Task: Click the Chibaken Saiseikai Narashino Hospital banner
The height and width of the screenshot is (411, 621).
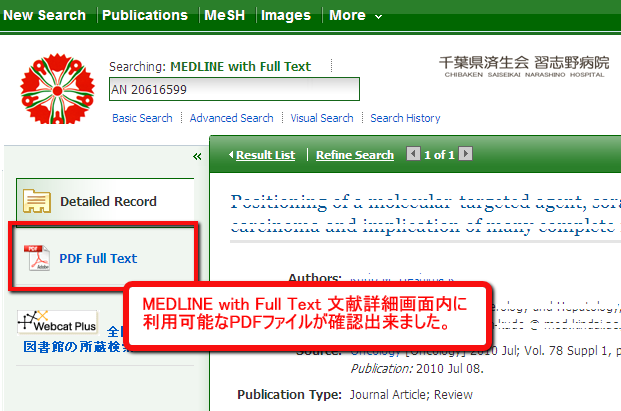Action: [524, 66]
